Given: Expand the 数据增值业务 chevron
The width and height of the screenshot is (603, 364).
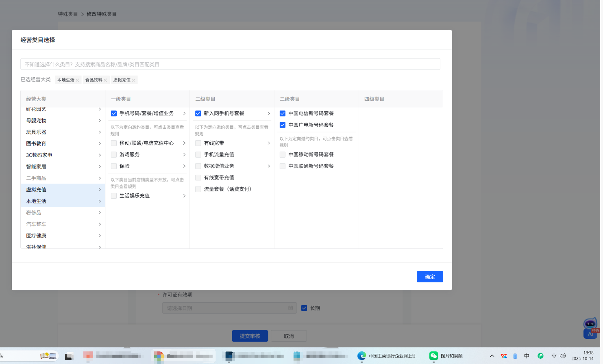Looking at the screenshot, I should 269,166.
